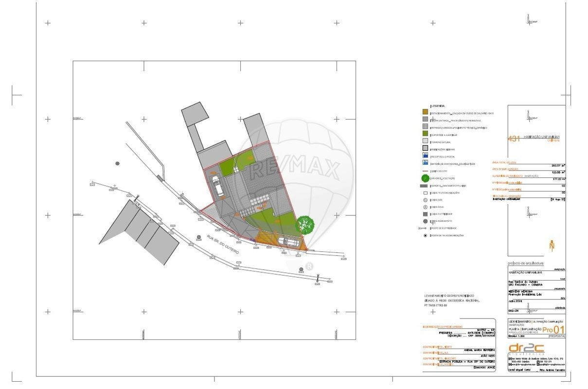The height and width of the screenshot is (389, 588).
Task: Click the olive green garden swatch in legend
Action: pyautogui.click(x=425, y=134)
